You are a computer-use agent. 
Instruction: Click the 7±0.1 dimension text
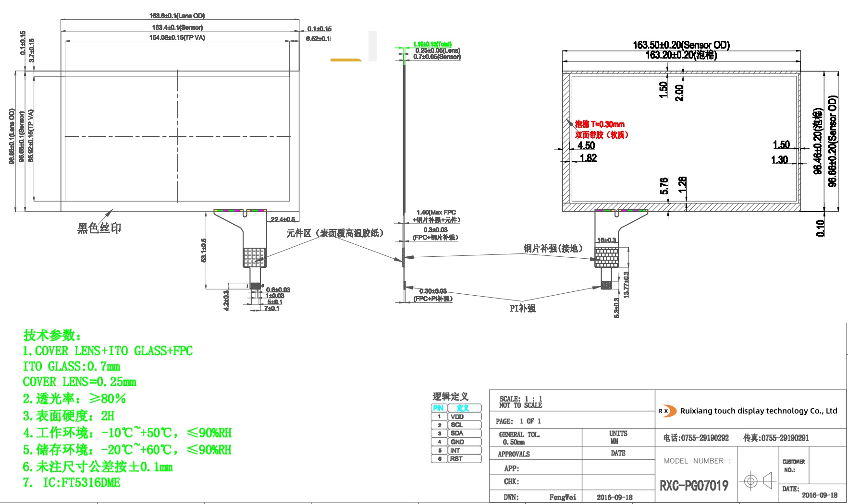[x=271, y=308]
